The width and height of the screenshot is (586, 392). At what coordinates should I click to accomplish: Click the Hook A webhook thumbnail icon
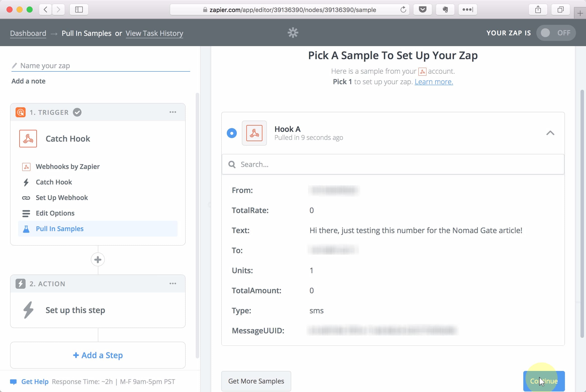[x=254, y=133]
